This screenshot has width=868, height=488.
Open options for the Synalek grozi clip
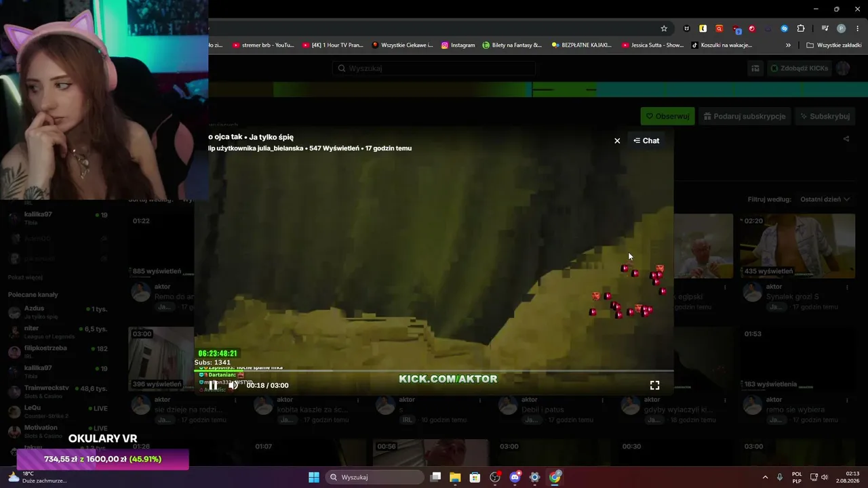pos(847,287)
